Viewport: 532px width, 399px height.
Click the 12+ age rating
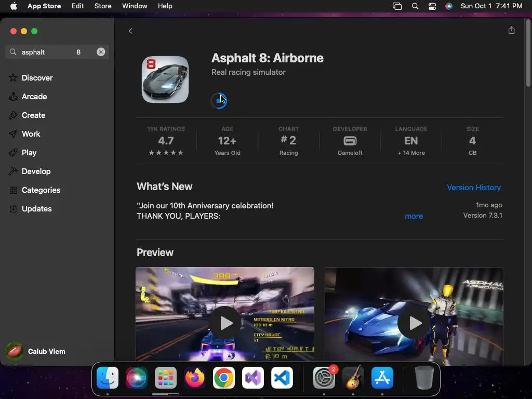[228, 140]
